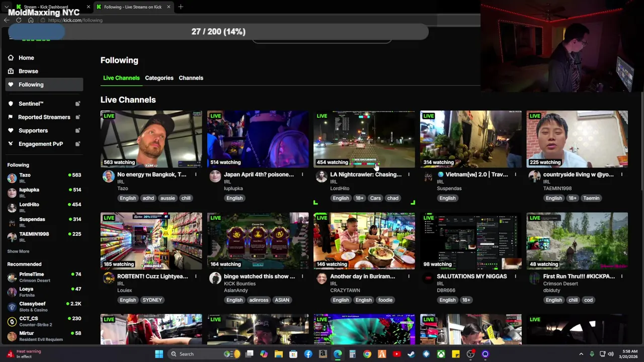This screenshot has height=362, width=644.
Task: Switch to the Channels tab
Action: [191, 78]
